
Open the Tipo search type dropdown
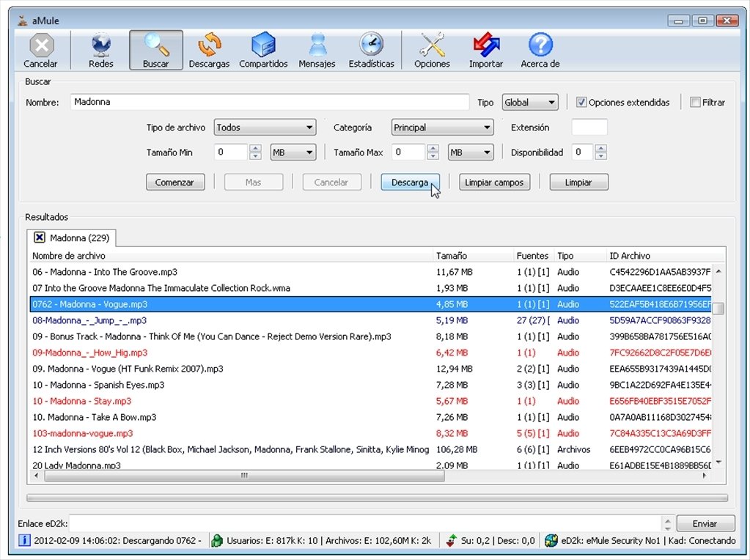click(530, 103)
